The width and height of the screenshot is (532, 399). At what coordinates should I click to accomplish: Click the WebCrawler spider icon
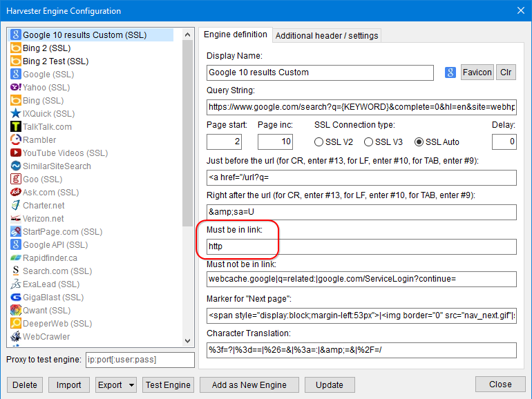tap(16, 337)
